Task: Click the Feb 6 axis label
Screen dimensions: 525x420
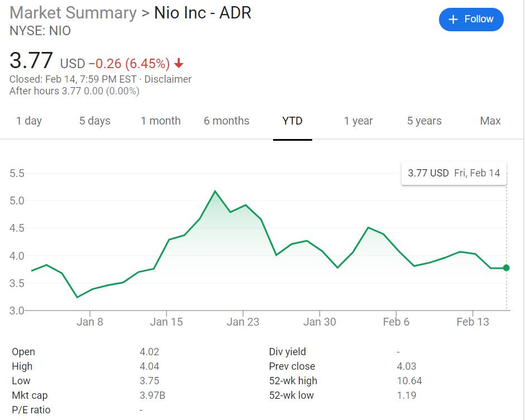Action: pyautogui.click(x=396, y=322)
